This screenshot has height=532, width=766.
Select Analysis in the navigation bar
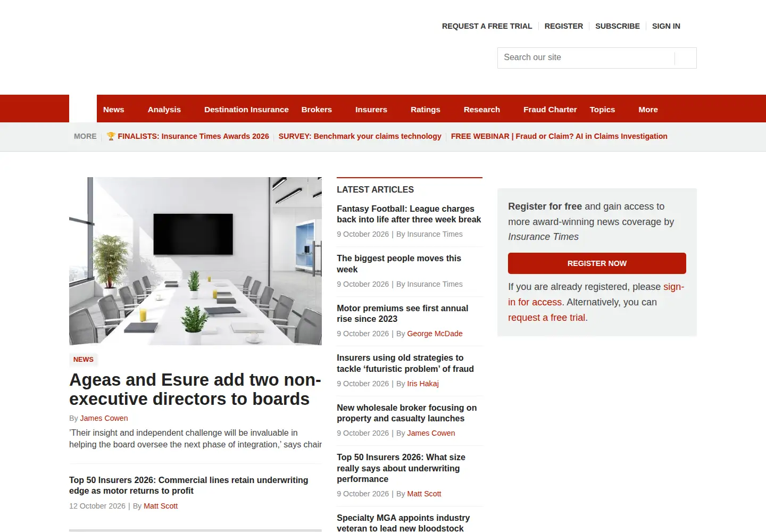[x=164, y=110]
